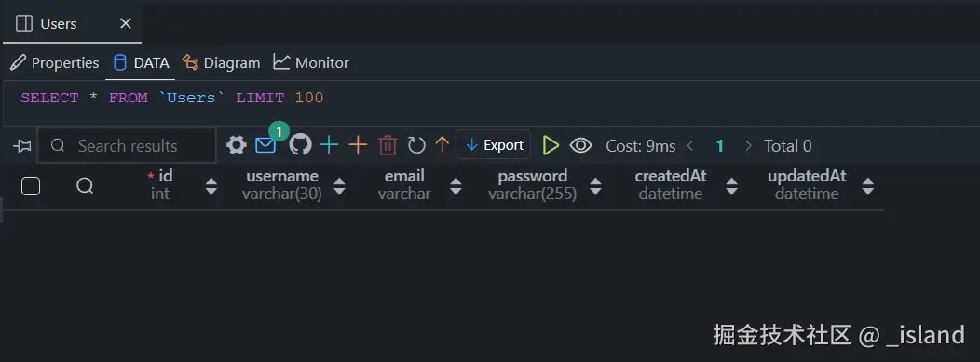Click the createdAt column header
The image size is (980, 362).
click(x=671, y=185)
